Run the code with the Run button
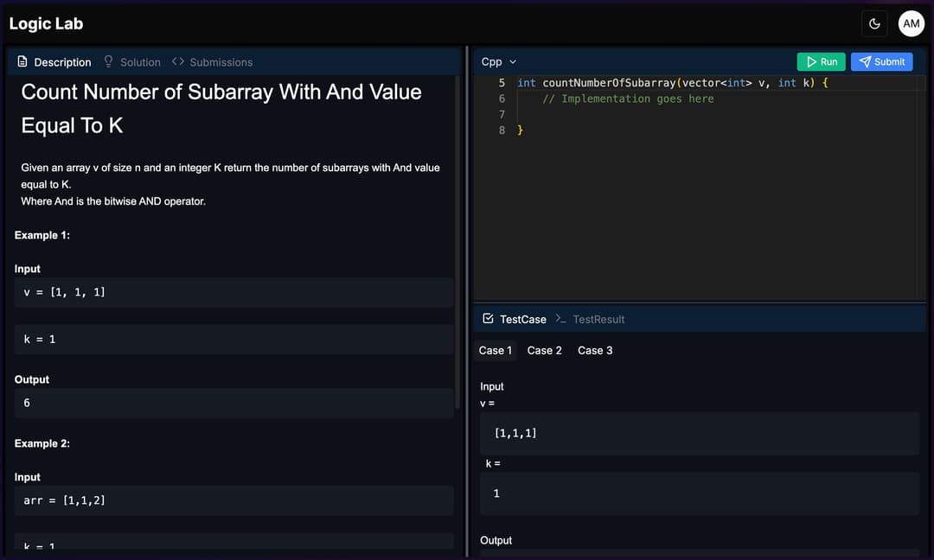The width and height of the screenshot is (934, 560). coord(821,62)
